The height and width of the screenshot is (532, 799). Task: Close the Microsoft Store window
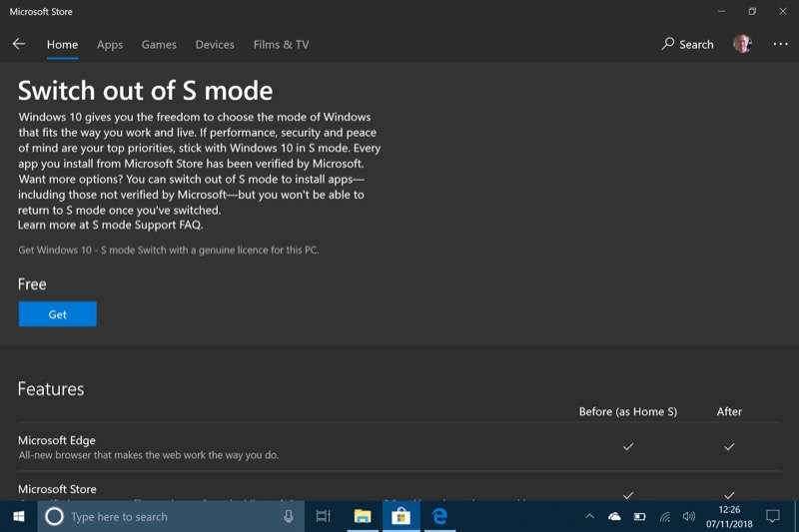(783, 11)
